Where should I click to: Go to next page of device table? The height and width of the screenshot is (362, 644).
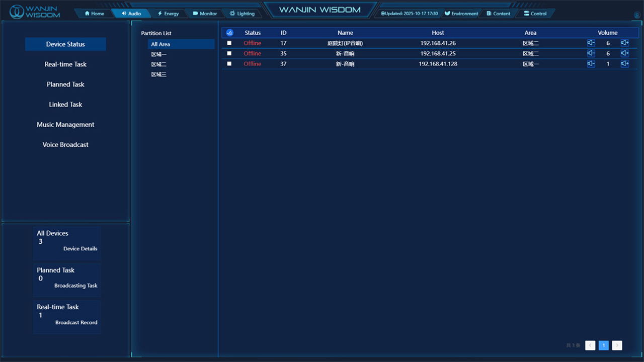coord(617,345)
